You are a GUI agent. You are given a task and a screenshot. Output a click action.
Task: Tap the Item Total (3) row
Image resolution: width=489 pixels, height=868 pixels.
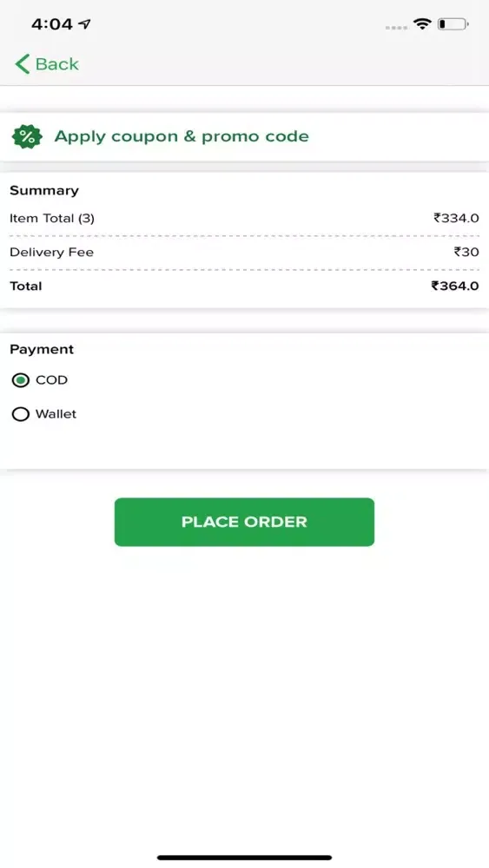coord(244,218)
